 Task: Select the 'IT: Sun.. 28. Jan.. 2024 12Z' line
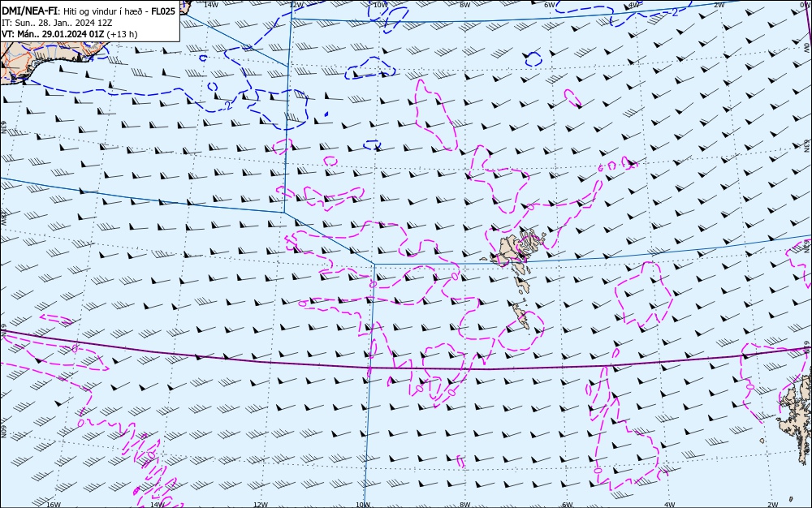(57, 23)
